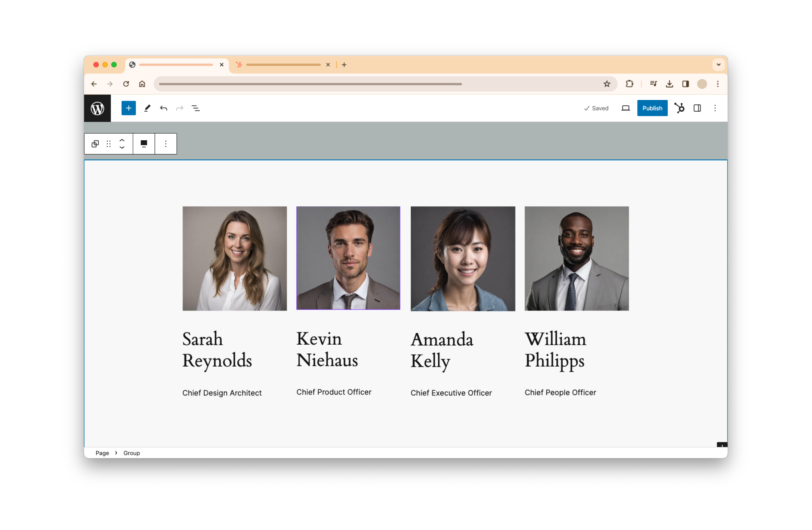Switch to the HubSpot browser tab

283,64
